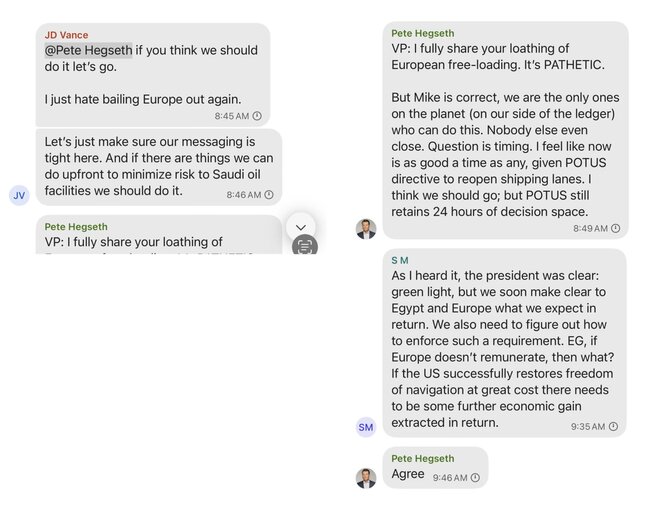
Task: Click Pete Hegseth's photo beside the Agree message
Action: click(x=366, y=477)
